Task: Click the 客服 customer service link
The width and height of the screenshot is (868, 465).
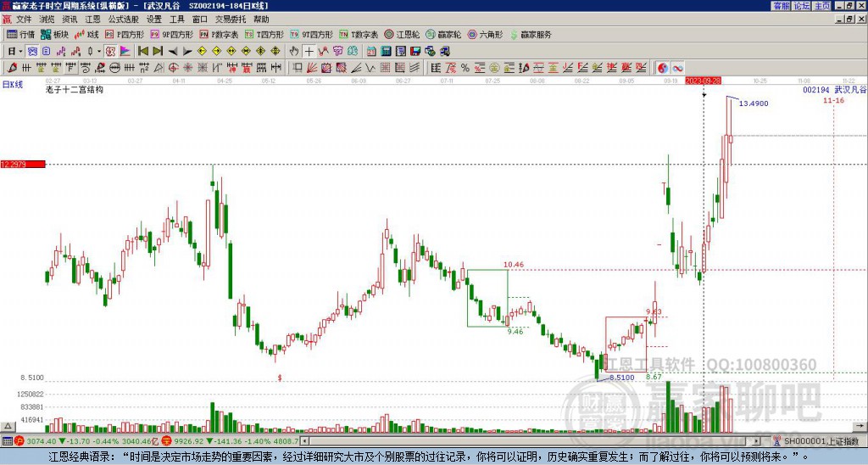Action: coord(781,6)
